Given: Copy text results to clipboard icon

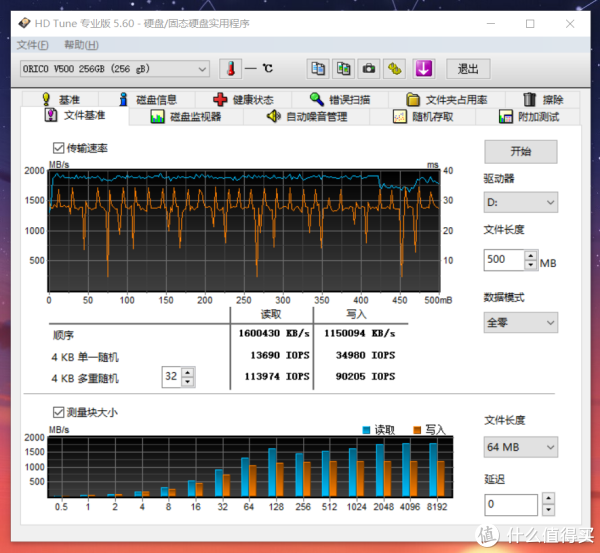Looking at the screenshot, I should 318,69.
